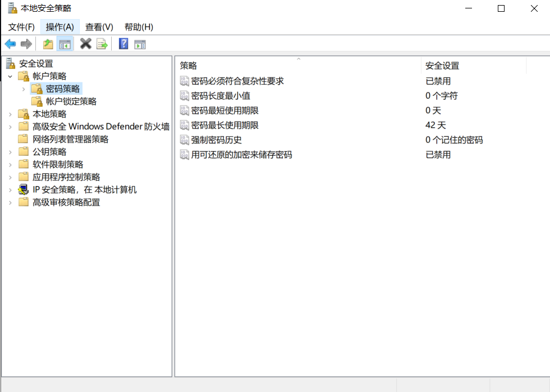Click the Export list toolbar icon
The width and height of the screenshot is (550, 392).
pyautogui.click(x=102, y=44)
